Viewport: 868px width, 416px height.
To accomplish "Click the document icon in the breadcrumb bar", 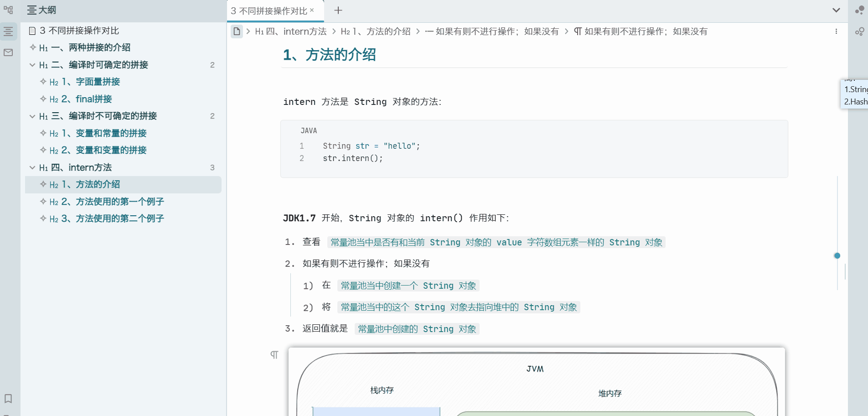I will [237, 31].
